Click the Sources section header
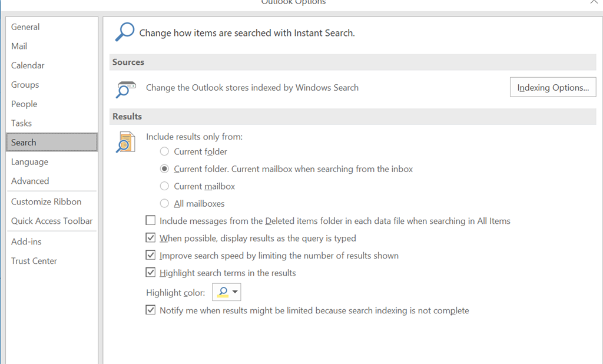Screen dimensions: 603x364 point(353,62)
